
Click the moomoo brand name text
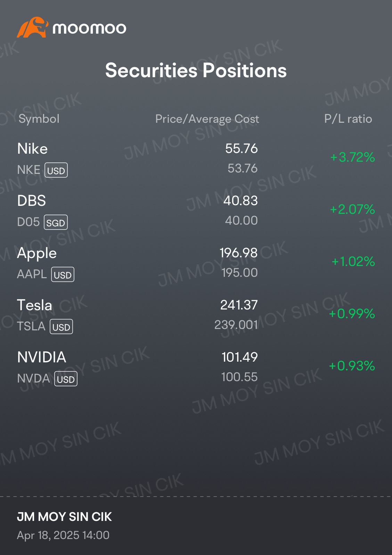pyautogui.click(x=89, y=28)
